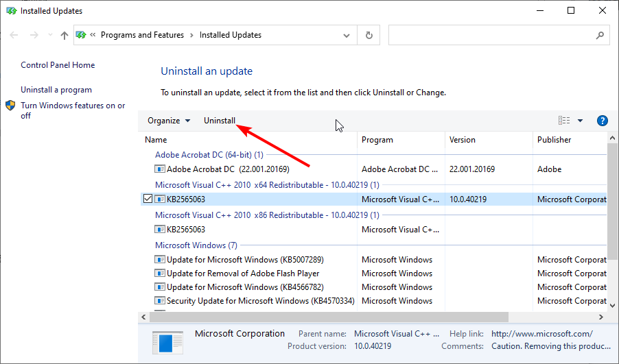
Task: Click the Installed Updates title bar icon
Action: tap(11, 11)
